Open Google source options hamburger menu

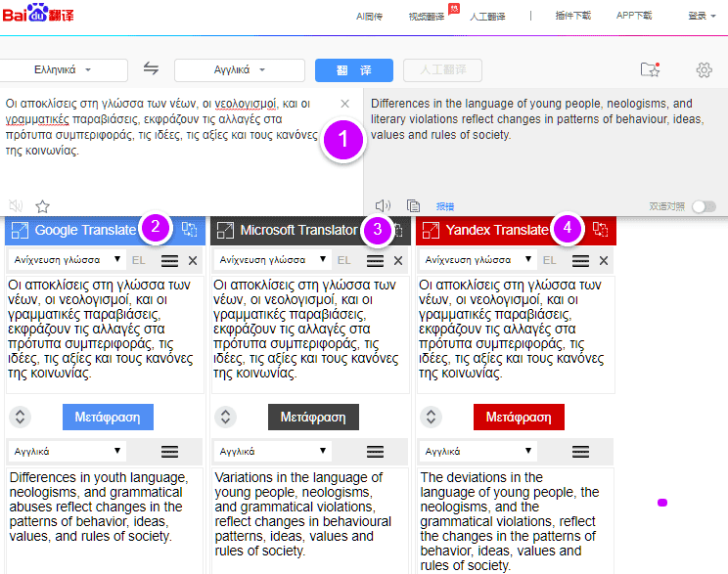click(x=169, y=261)
